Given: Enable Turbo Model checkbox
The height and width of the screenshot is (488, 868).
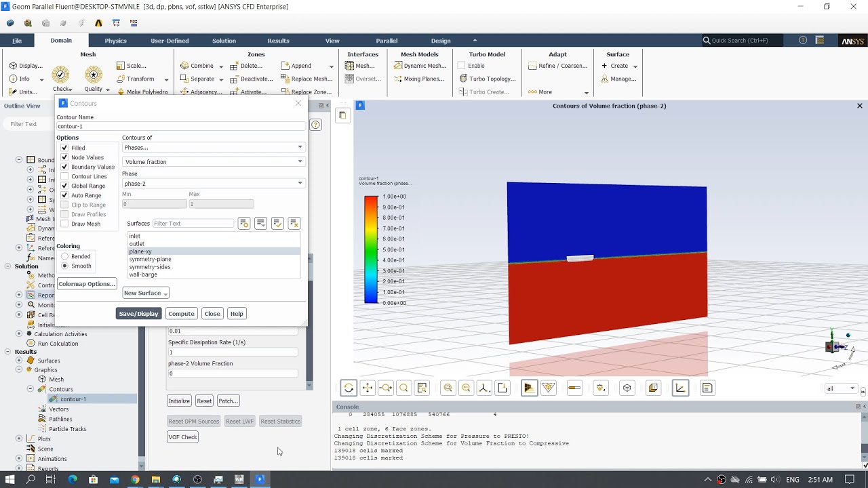Looking at the screenshot, I should click(461, 66).
